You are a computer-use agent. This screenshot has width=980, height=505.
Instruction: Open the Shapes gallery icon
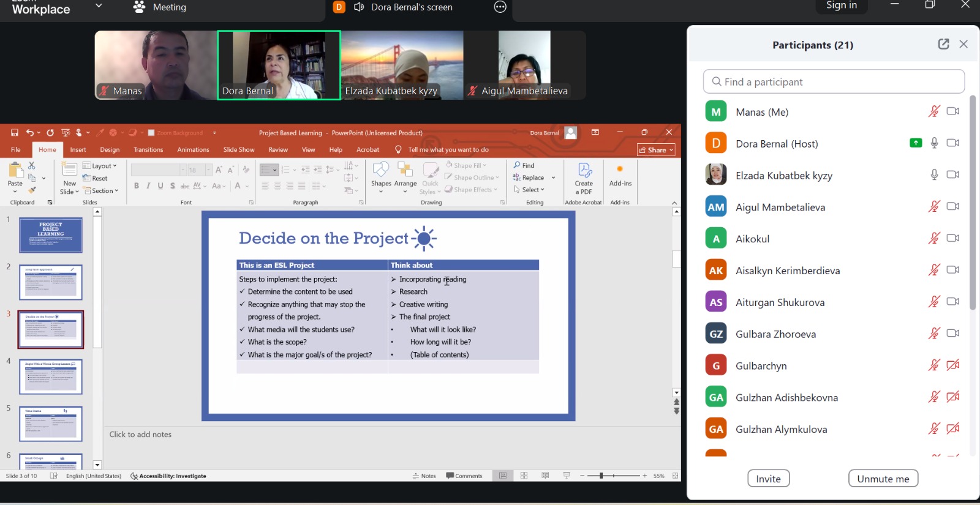(380, 170)
